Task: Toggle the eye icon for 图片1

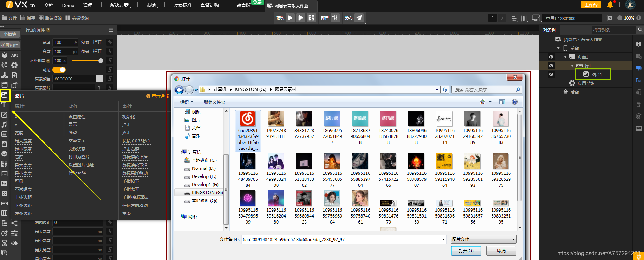Action: (x=551, y=74)
